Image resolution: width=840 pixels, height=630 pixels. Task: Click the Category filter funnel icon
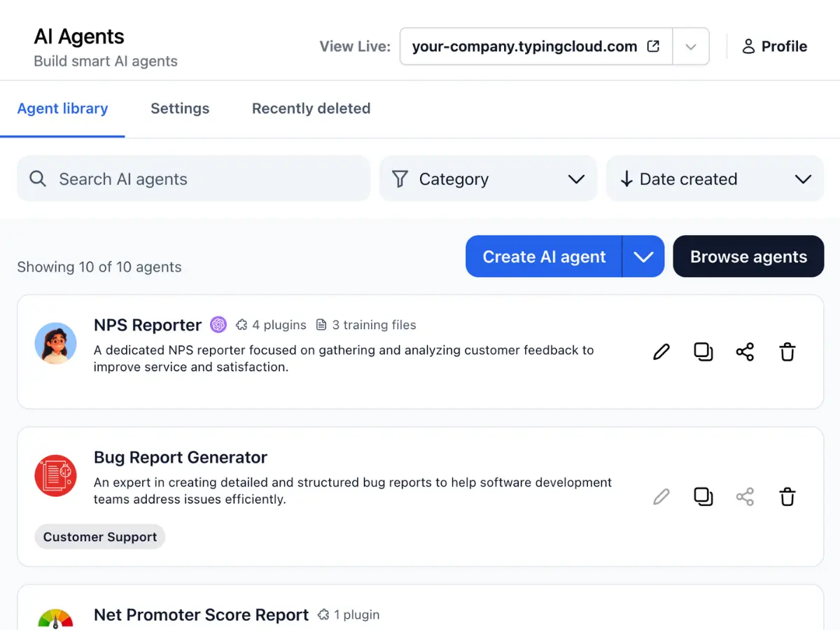(x=400, y=178)
